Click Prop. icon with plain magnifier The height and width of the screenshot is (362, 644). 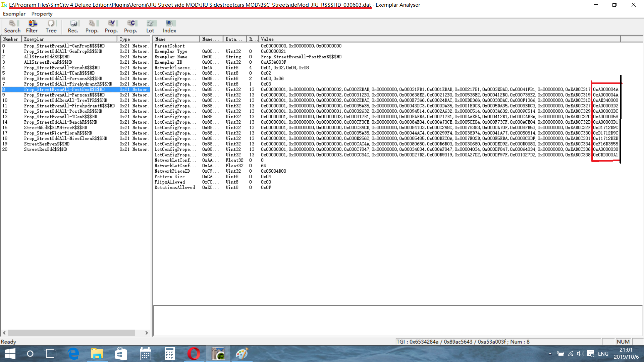pyautogui.click(x=92, y=26)
